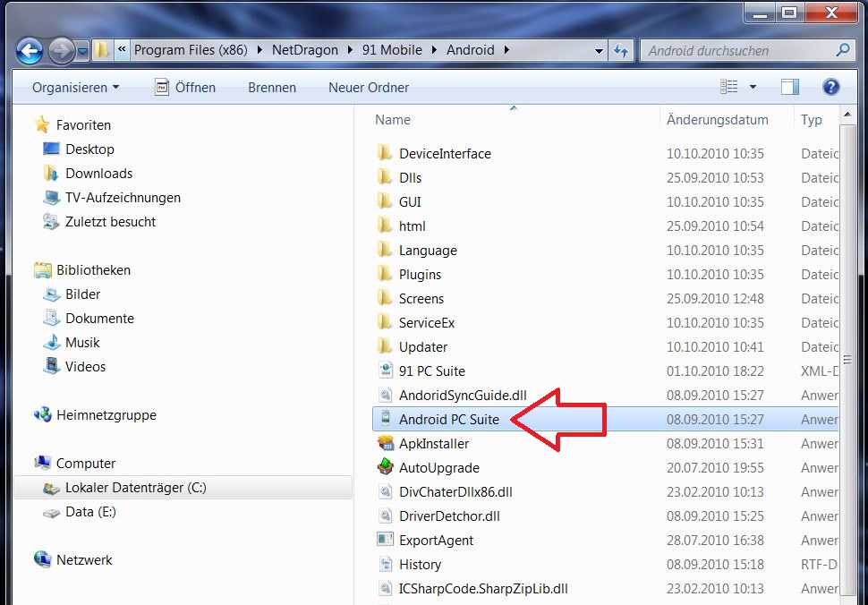Select the Dlls folder icon
Screen dimensions: 868x605
point(385,177)
